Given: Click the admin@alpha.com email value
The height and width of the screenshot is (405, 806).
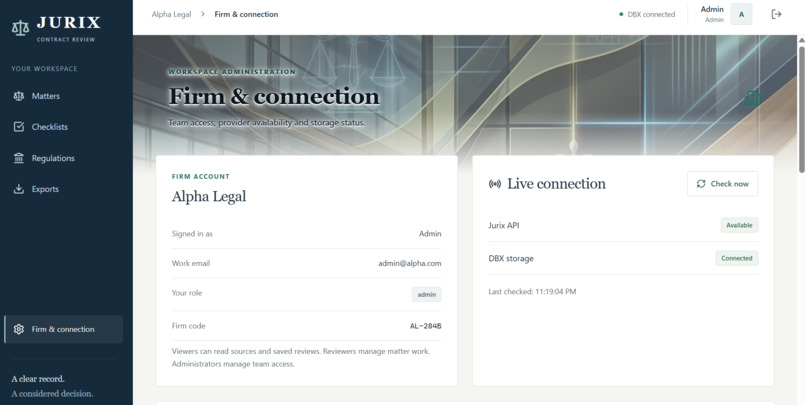Looking at the screenshot, I should (x=410, y=263).
